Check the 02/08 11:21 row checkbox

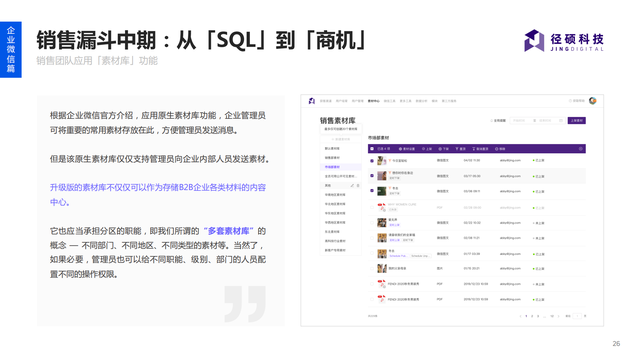pyautogui.click(x=372, y=238)
